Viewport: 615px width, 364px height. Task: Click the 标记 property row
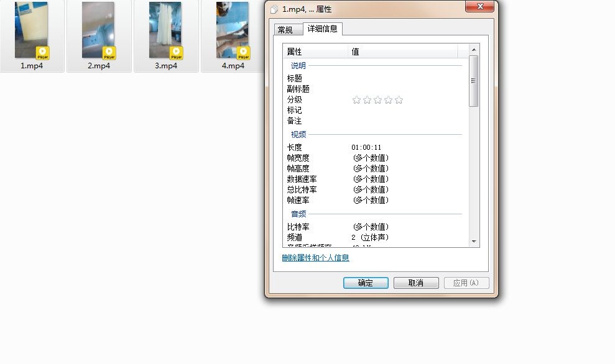click(376, 110)
